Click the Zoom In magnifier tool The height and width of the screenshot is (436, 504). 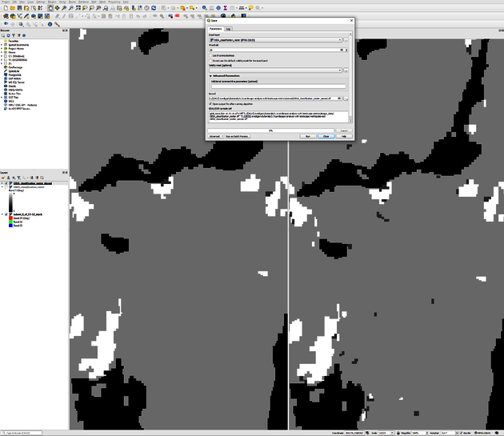click(x=64, y=8)
